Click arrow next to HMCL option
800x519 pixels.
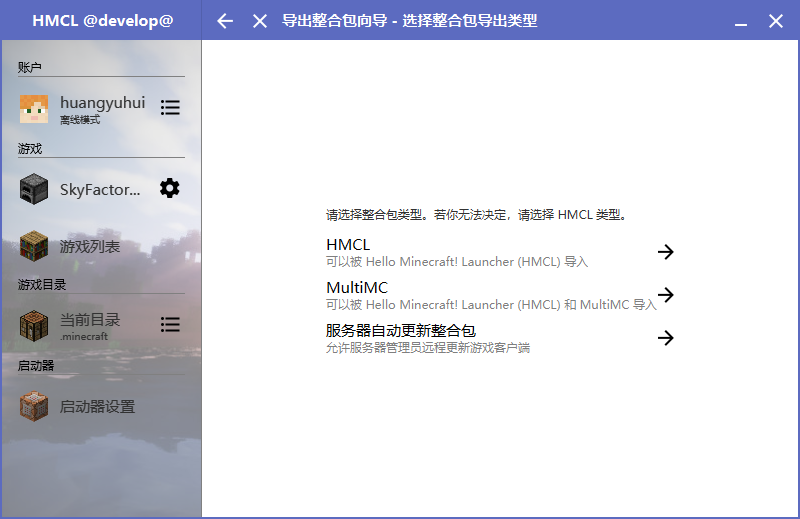[665, 252]
